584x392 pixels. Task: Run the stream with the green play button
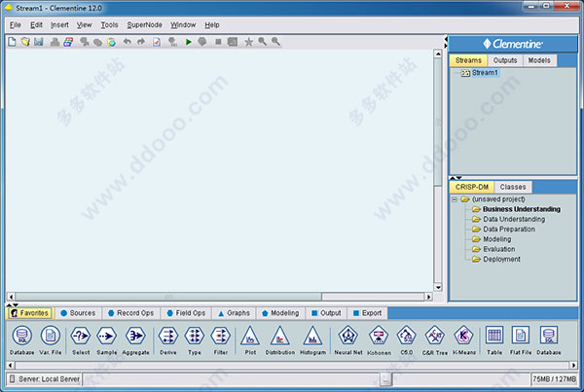pos(189,42)
